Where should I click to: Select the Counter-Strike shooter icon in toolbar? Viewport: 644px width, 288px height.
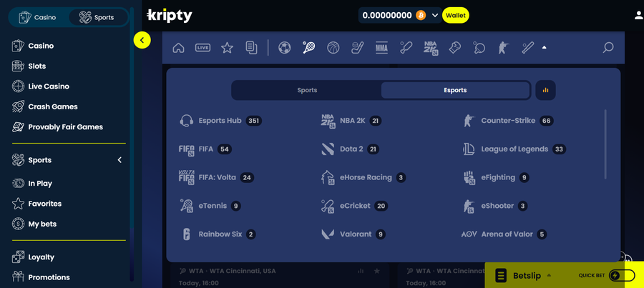coord(503,48)
